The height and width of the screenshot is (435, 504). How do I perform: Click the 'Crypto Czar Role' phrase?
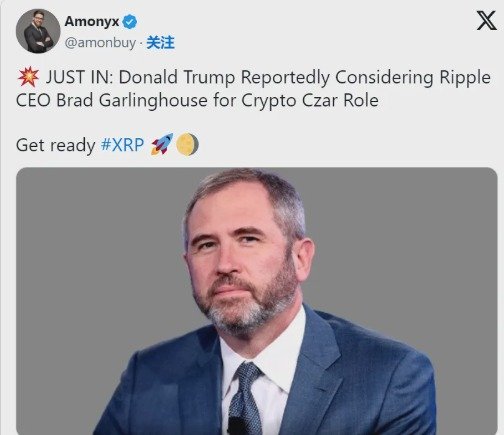click(310, 101)
